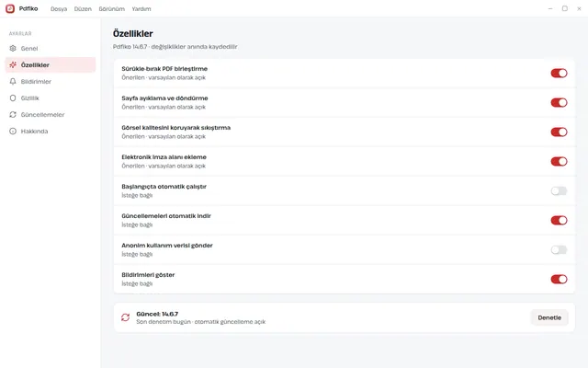This screenshot has height=368, width=588.
Task: Switch off Elektronik imza alanı ekleme
Action: click(x=559, y=162)
